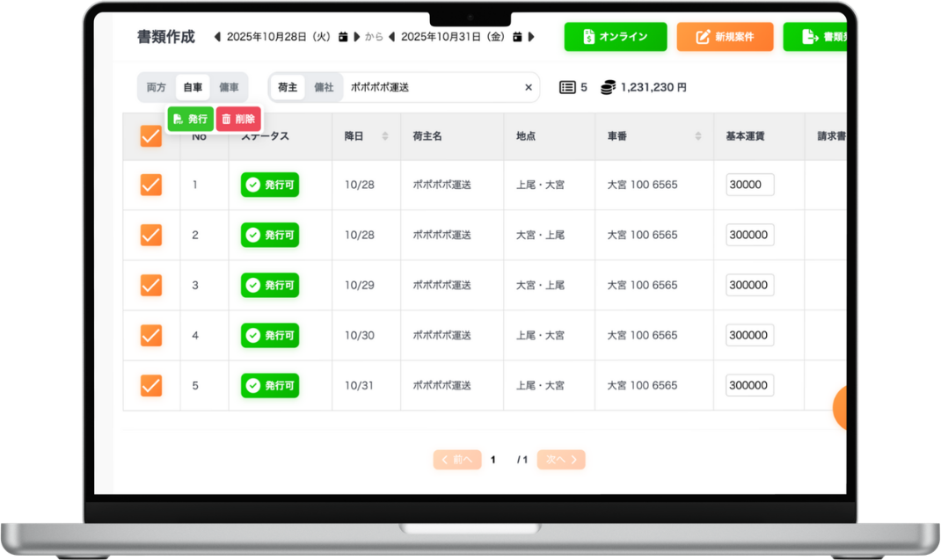Clear the ポポポポ運送 search filter

529,87
